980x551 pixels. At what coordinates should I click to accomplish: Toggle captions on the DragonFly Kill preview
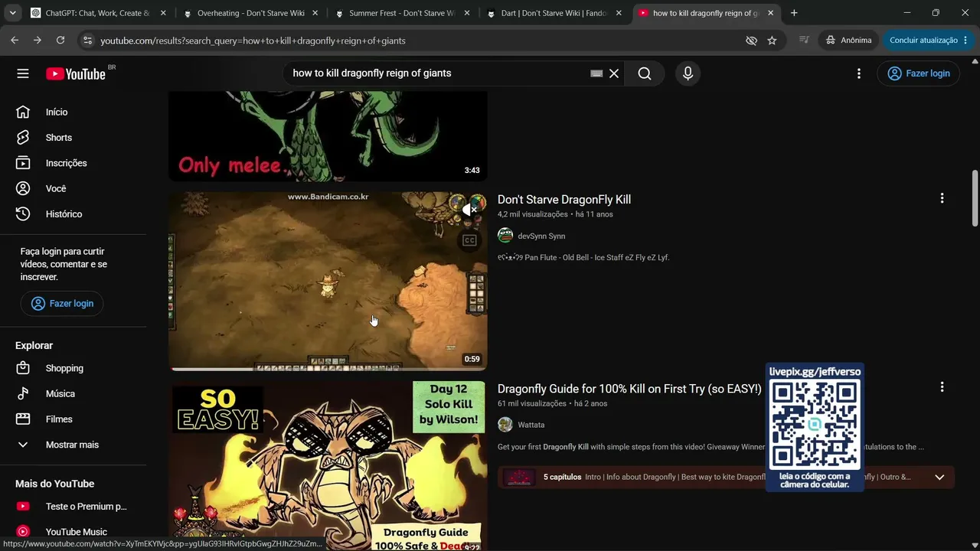(x=469, y=241)
